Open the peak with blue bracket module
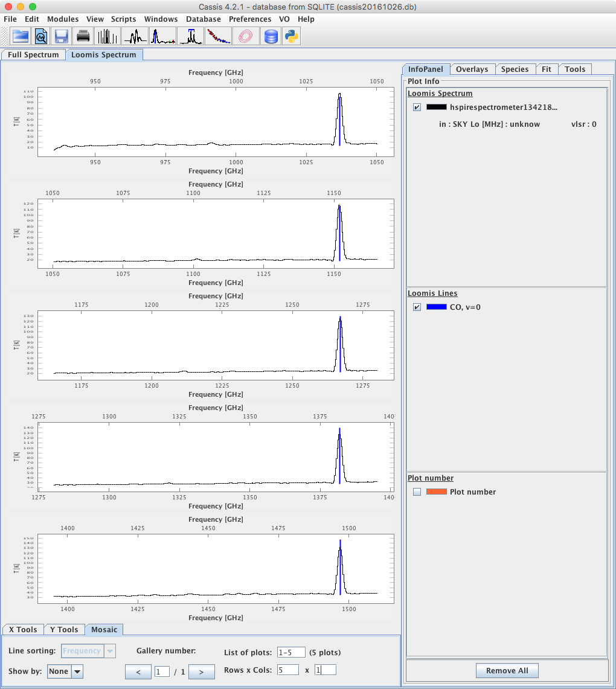The image size is (616, 689). click(x=191, y=36)
